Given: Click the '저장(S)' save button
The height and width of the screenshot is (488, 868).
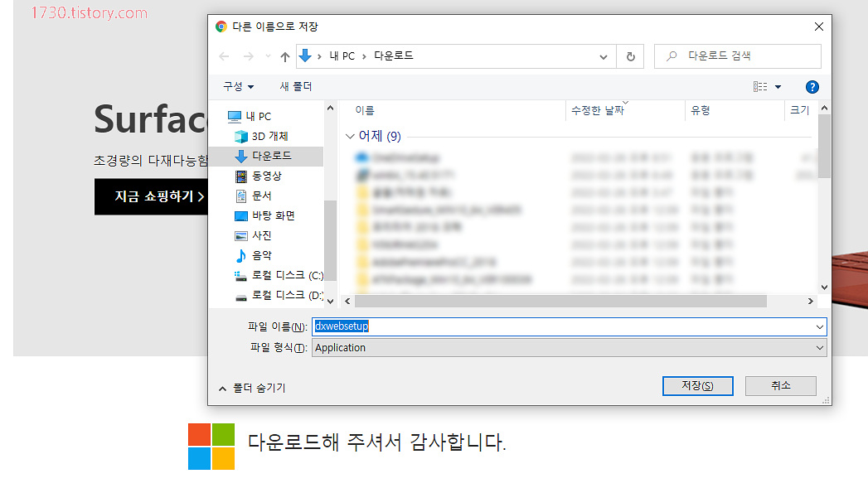Looking at the screenshot, I should tap(697, 385).
